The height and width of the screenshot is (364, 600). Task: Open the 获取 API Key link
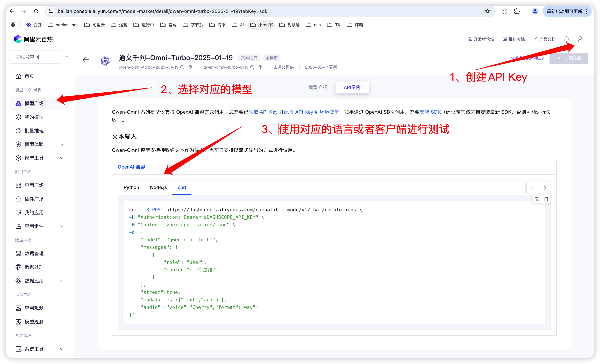coord(263,112)
